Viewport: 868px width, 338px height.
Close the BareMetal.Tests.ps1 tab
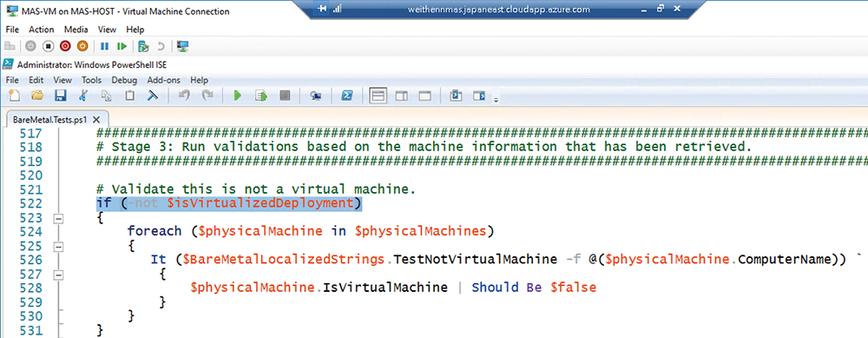(x=96, y=119)
